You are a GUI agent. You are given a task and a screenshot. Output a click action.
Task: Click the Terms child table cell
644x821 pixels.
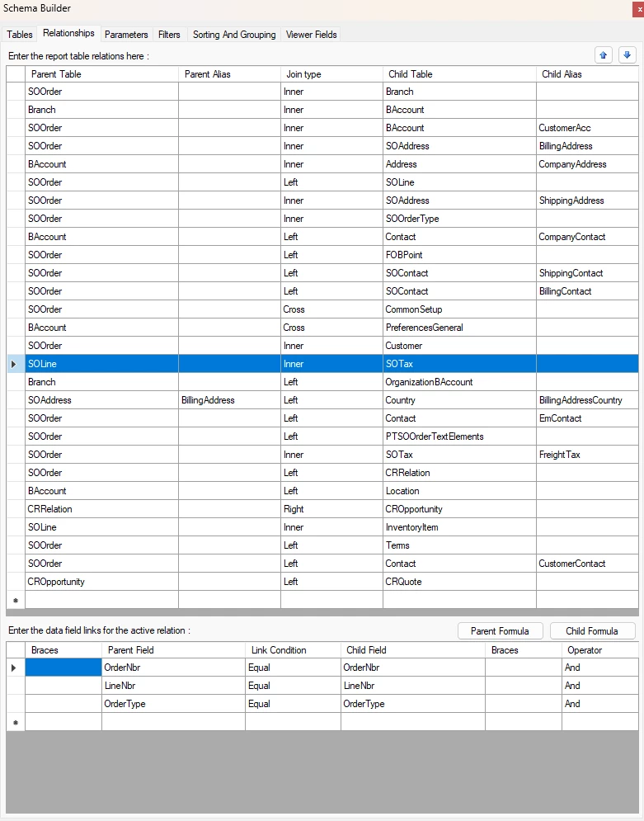(459, 545)
